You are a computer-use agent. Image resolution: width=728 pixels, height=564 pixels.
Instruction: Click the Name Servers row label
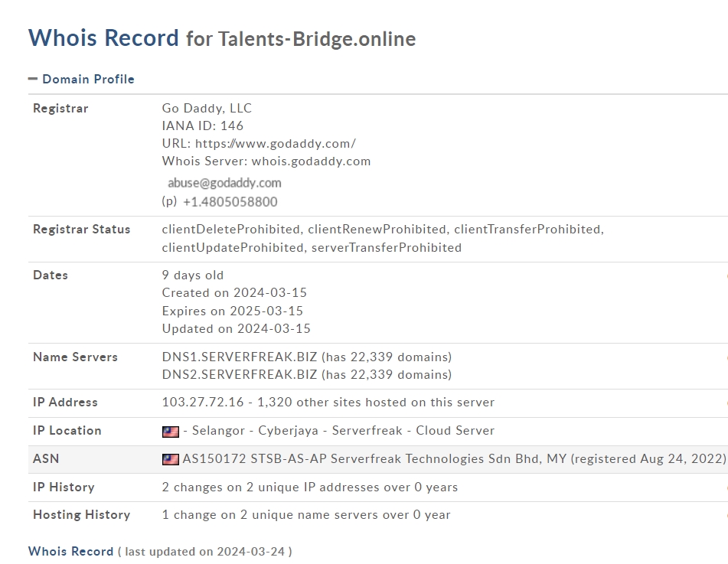tap(75, 357)
